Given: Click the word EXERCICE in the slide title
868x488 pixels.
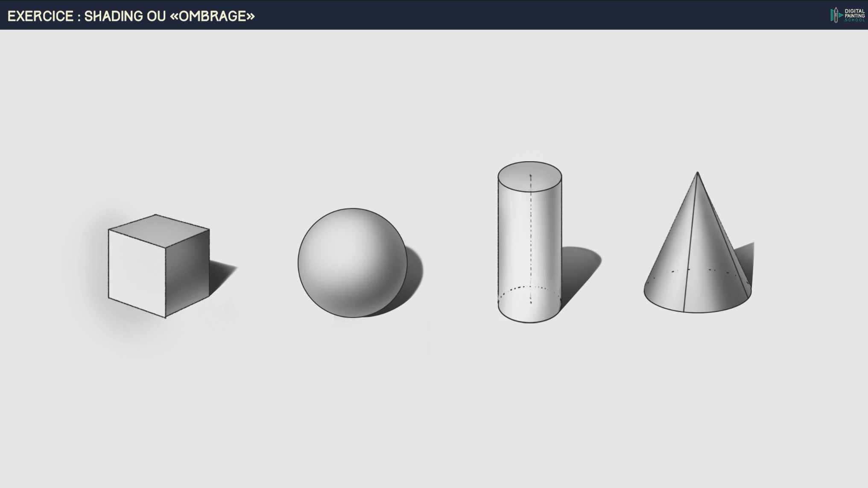Looking at the screenshot, I should click(41, 16).
